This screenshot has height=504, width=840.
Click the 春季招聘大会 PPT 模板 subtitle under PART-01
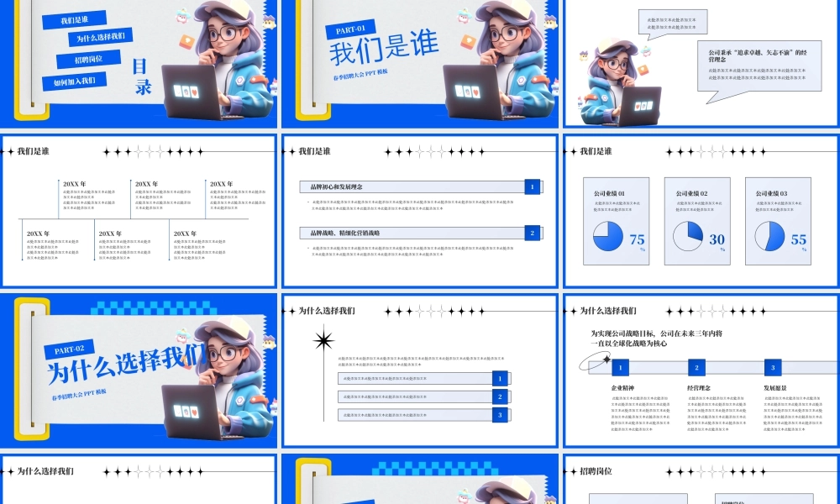click(360, 75)
